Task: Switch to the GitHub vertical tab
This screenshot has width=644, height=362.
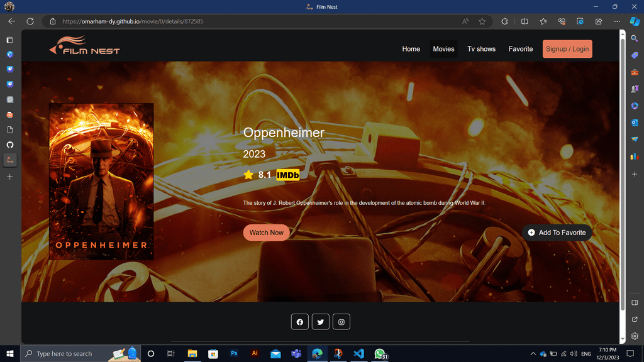Action: pos(10,145)
